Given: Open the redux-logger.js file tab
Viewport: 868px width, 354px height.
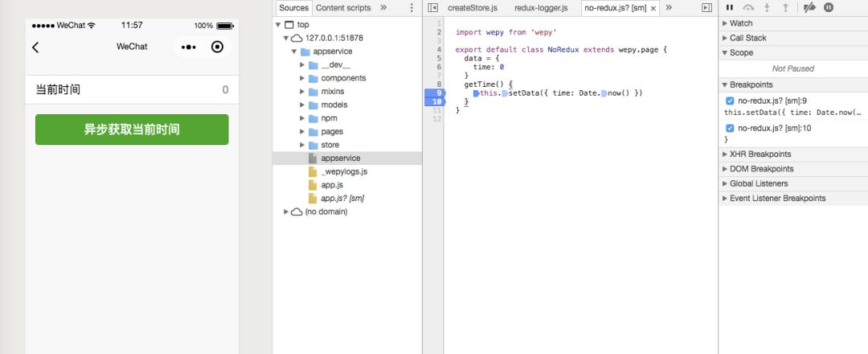Looking at the screenshot, I should (x=541, y=8).
